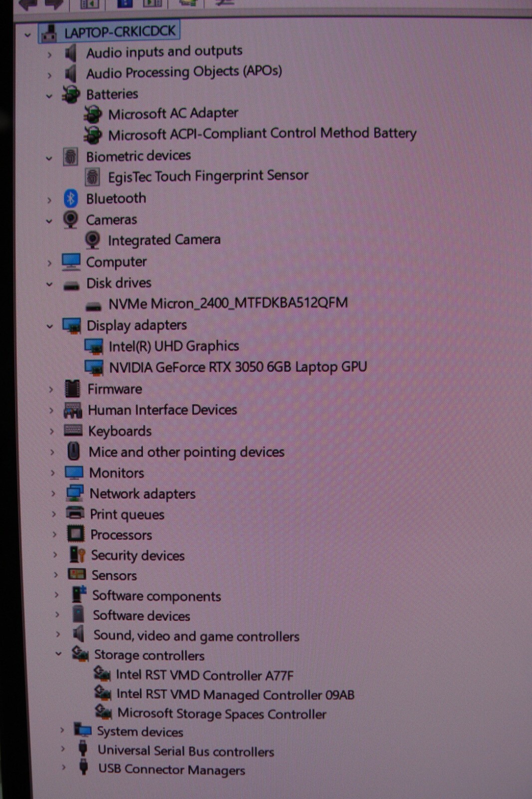Image resolution: width=532 pixels, height=799 pixels.
Task: Expand the Sensors category
Action: click(x=56, y=576)
